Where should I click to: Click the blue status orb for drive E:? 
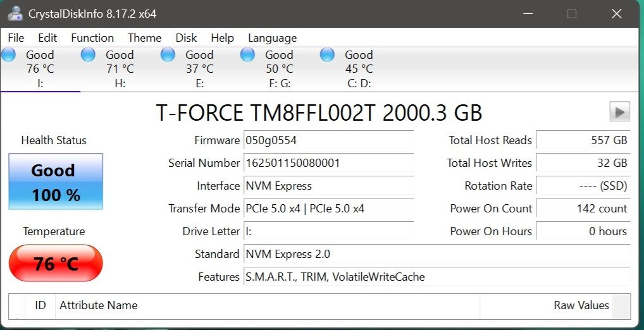click(x=168, y=54)
